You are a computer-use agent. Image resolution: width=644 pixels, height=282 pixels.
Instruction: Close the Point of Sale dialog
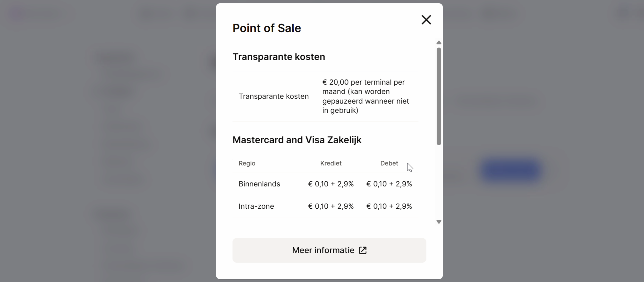[426, 20]
